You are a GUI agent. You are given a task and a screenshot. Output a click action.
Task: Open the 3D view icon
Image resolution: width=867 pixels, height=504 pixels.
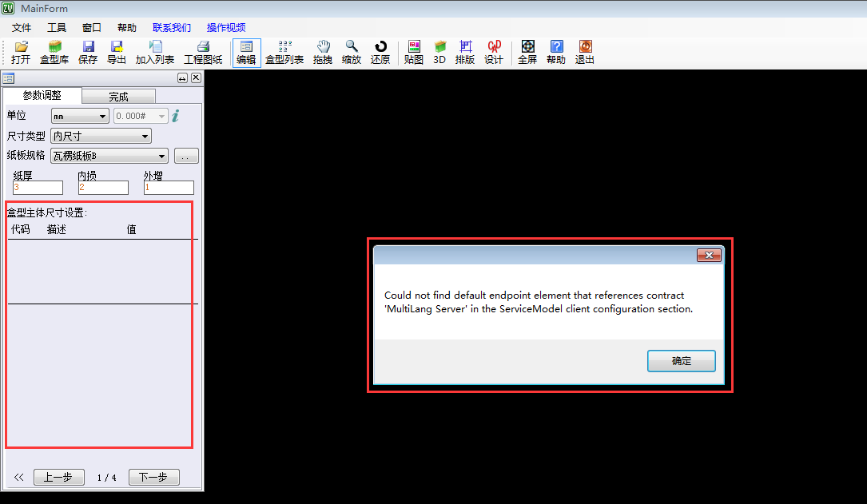(439, 52)
